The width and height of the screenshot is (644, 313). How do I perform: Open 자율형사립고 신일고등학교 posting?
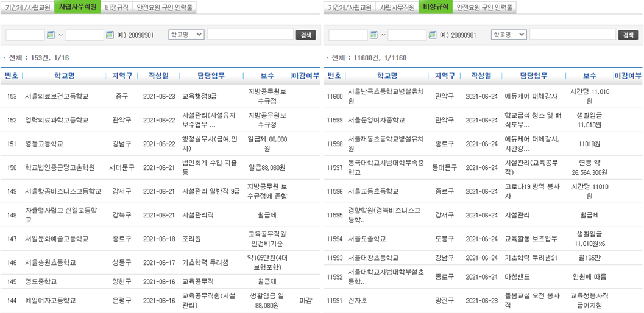click(x=61, y=215)
